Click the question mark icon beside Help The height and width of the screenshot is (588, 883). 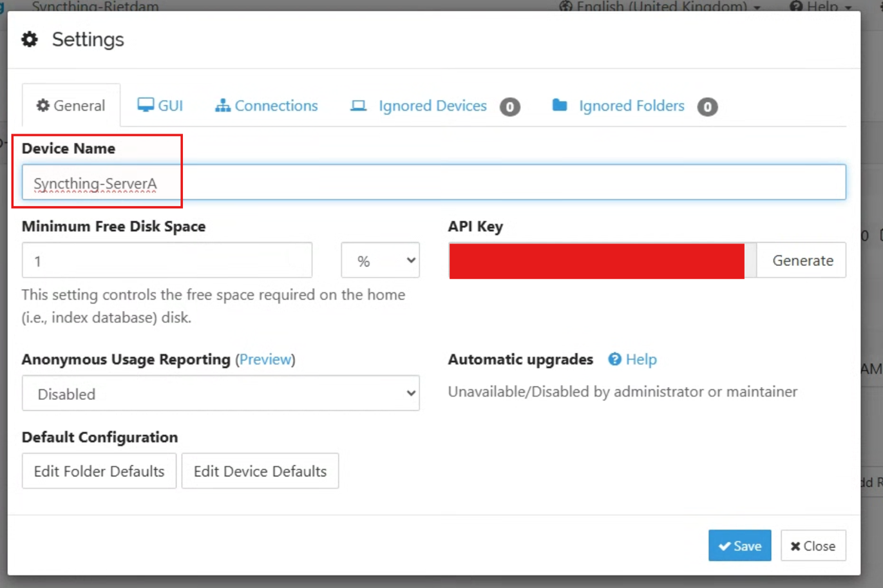click(615, 359)
